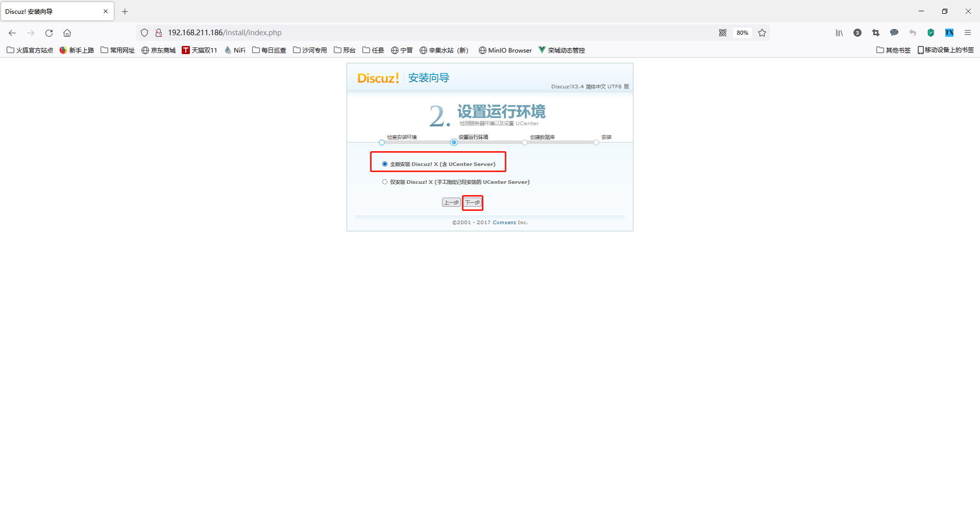Reset the 80% zoom level indicator
The image size is (980, 528).
click(742, 33)
